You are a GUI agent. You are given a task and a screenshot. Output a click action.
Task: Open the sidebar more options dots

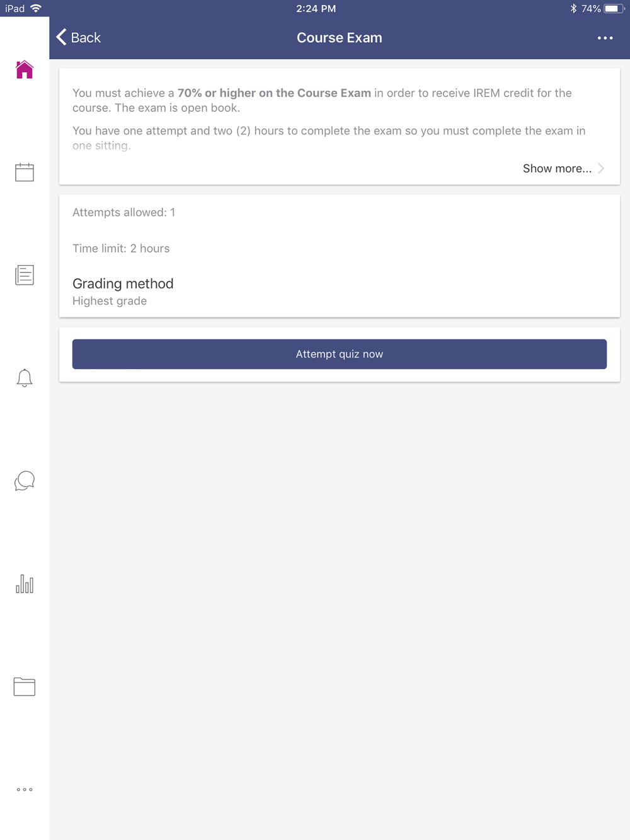point(25,790)
